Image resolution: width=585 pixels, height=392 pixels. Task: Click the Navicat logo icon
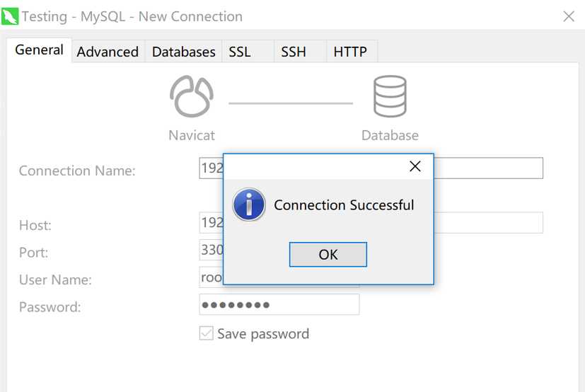[191, 98]
